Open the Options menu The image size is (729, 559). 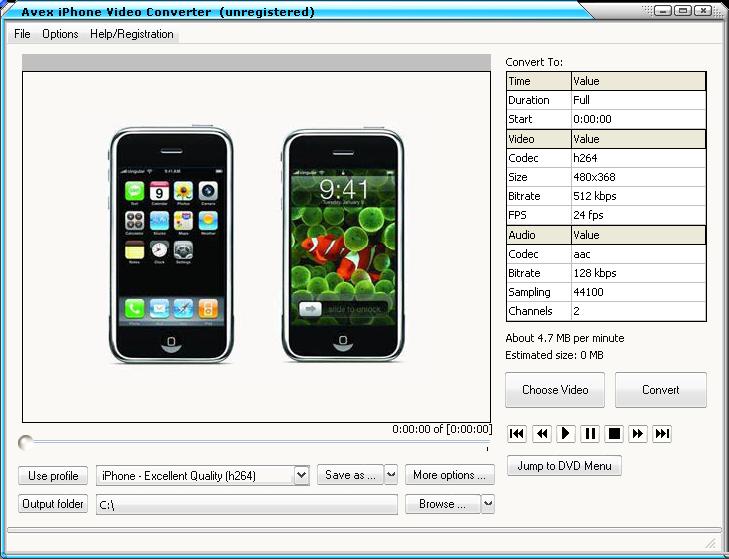click(x=60, y=34)
